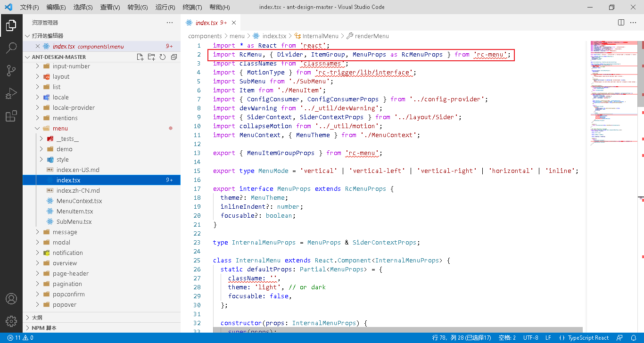The height and width of the screenshot is (343, 644).
Task: Open the Source Control view
Action: click(x=11, y=71)
